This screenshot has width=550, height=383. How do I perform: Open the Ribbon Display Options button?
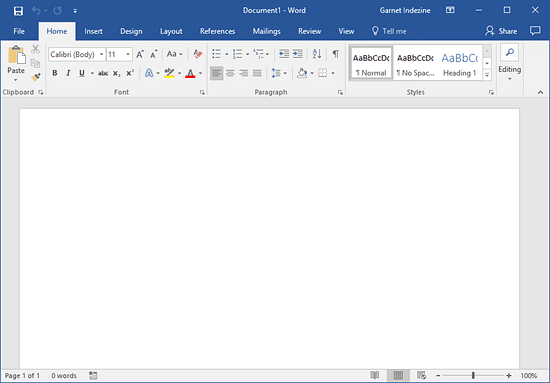click(x=450, y=10)
